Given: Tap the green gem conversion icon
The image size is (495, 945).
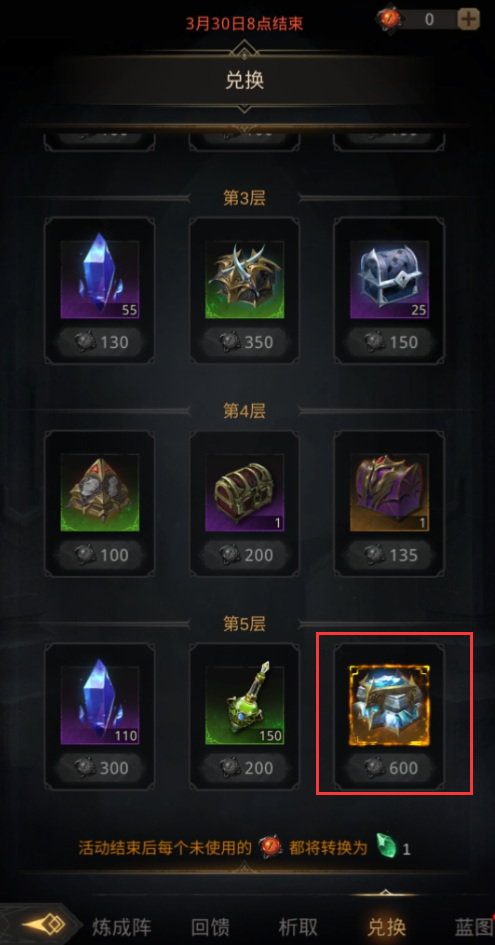Looking at the screenshot, I should coord(386,846).
